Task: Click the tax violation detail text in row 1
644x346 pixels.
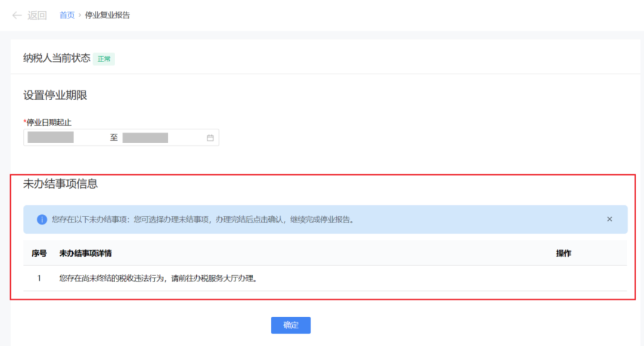Action: click(x=159, y=278)
